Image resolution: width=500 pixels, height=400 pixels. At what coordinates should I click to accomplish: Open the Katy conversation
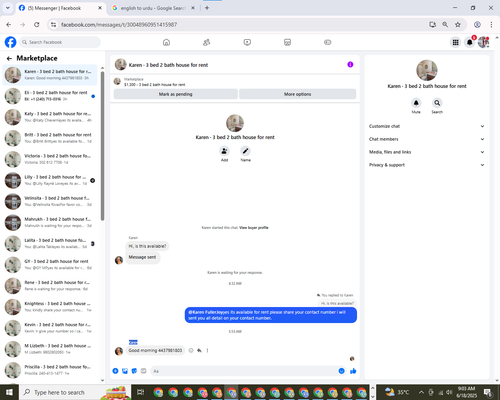pyautogui.click(x=50, y=117)
